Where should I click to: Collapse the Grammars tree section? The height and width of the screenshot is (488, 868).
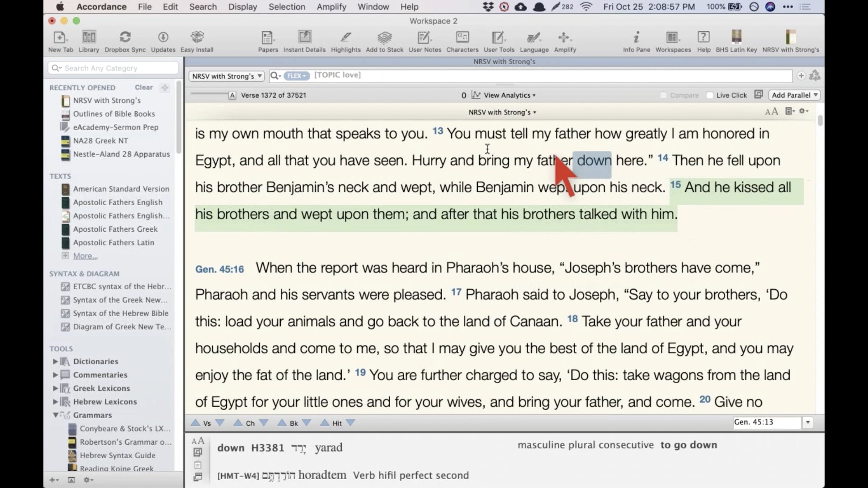(x=55, y=415)
